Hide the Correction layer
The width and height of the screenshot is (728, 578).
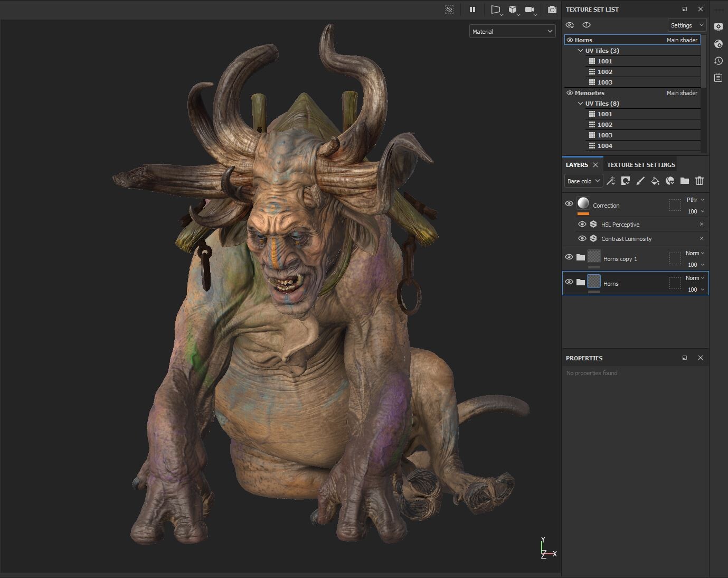coord(569,203)
